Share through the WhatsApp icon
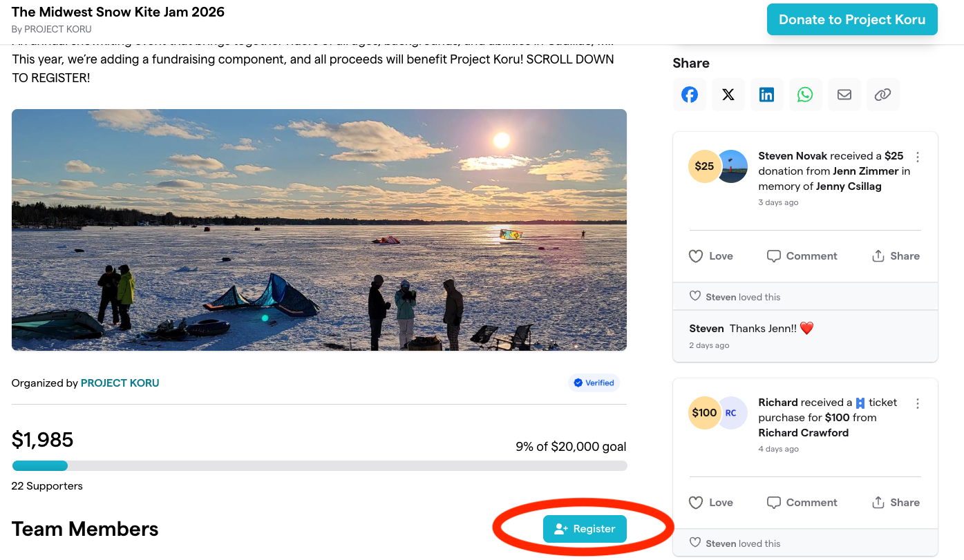The image size is (964, 560). 805,95
